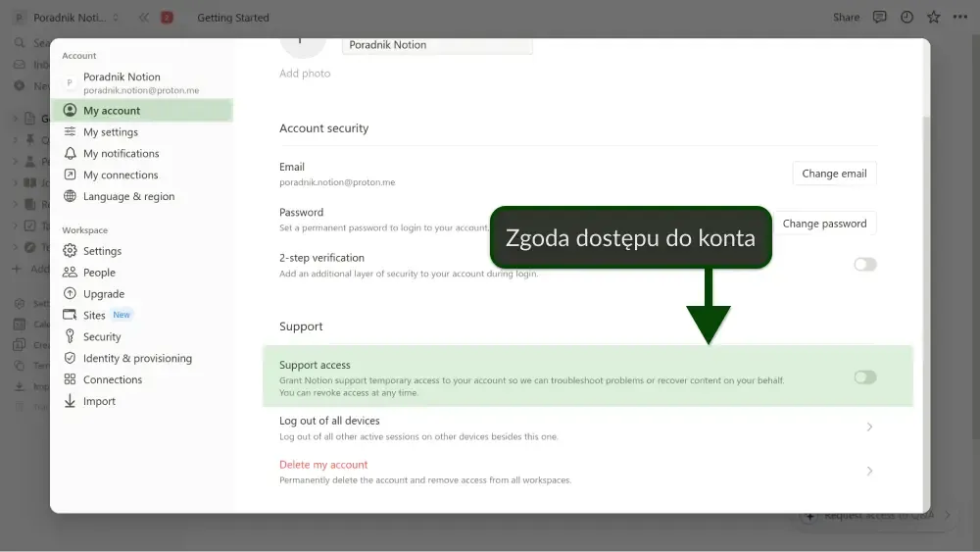The image size is (980, 552).
Task: Click the My connections arrow-box icon
Action: click(70, 175)
